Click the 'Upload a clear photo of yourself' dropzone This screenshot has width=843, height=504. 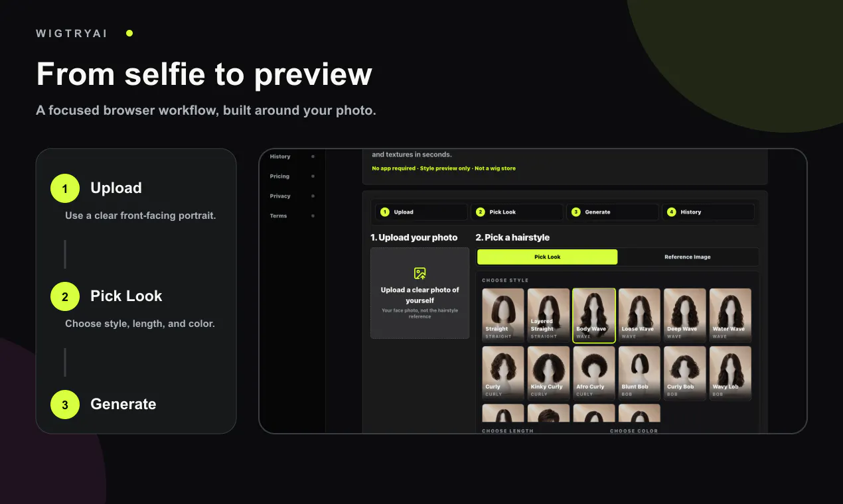pos(420,293)
